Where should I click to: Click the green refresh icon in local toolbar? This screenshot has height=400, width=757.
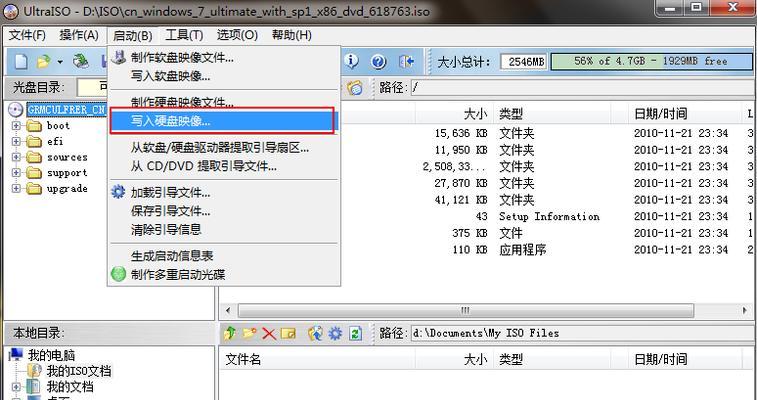pyautogui.click(x=355, y=333)
